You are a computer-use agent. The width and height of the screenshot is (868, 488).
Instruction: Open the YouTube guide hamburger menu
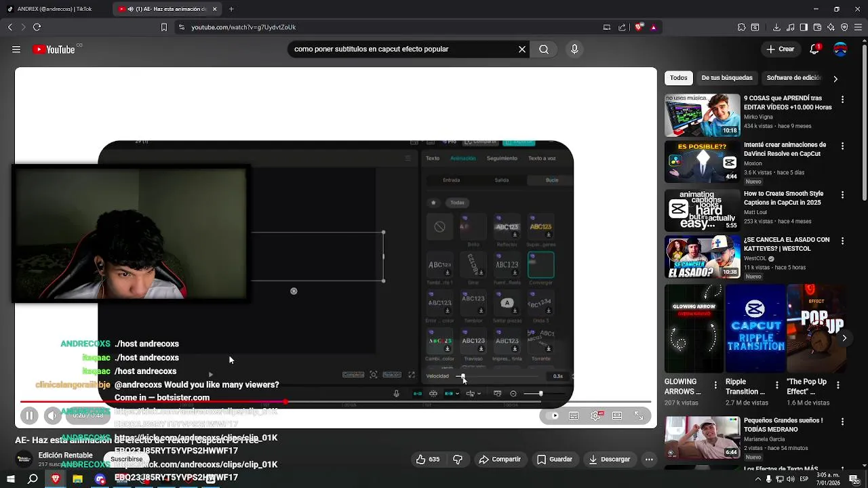(16, 49)
